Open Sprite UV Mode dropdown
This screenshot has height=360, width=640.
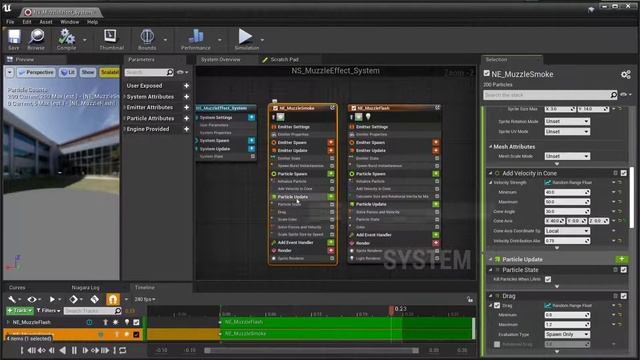coord(567,131)
